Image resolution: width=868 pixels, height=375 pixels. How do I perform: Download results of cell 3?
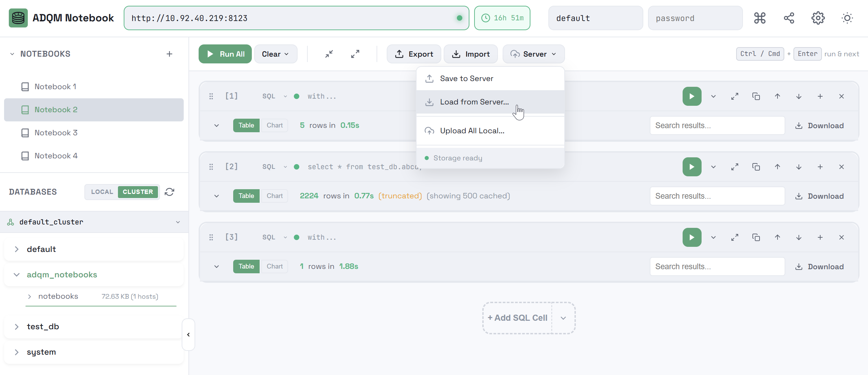[x=819, y=267]
